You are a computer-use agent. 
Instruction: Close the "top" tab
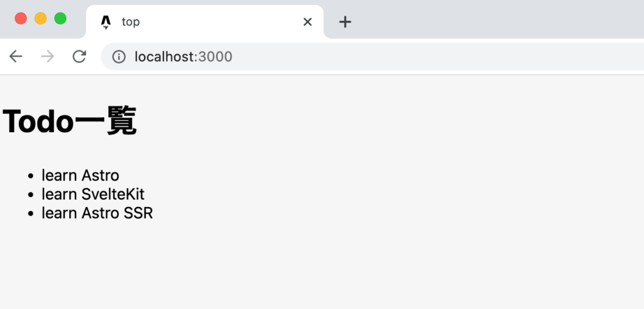tap(308, 22)
